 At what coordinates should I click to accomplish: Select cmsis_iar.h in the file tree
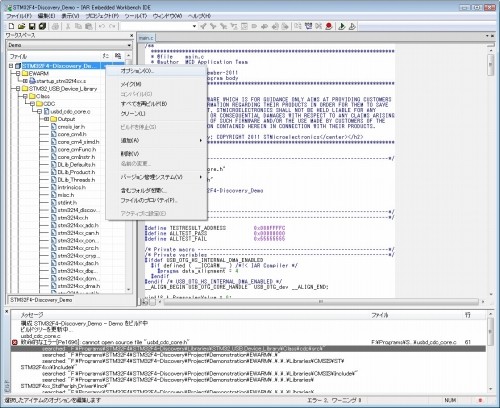71,127
